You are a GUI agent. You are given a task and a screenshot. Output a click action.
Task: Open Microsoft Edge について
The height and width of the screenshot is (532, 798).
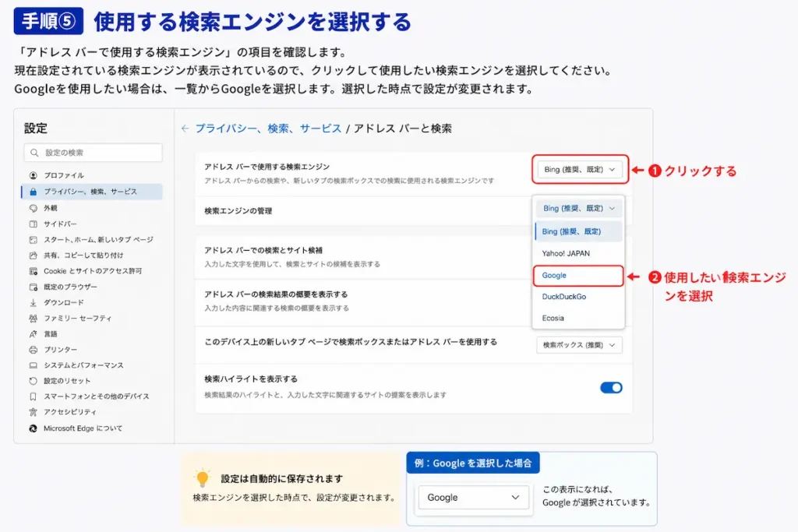point(83,428)
